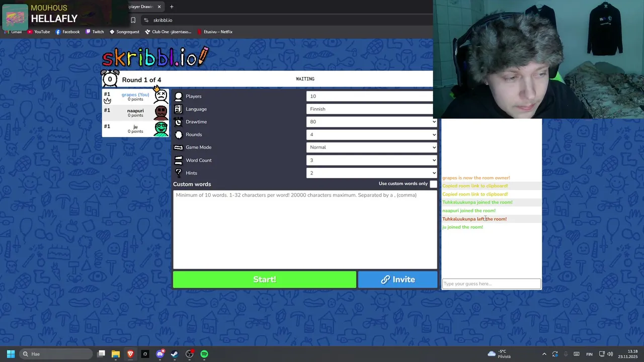The height and width of the screenshot is (362, 644).
Task: Close the skribbl browser tab
Action: click(159, 7)
